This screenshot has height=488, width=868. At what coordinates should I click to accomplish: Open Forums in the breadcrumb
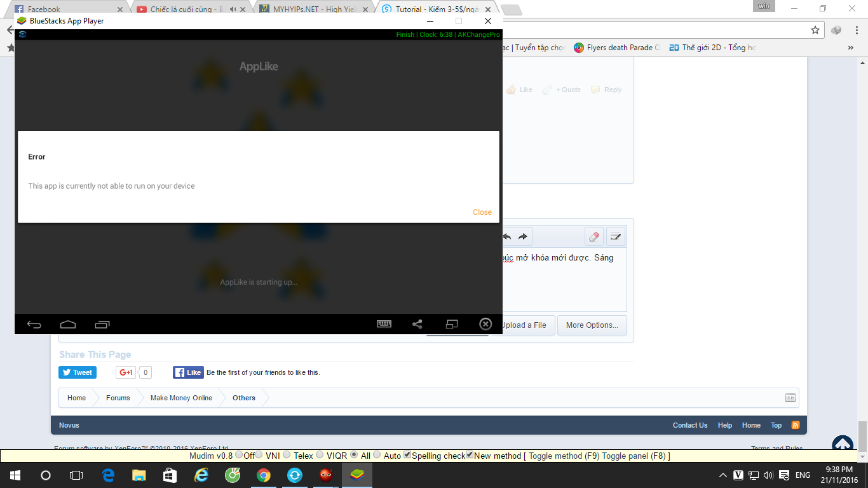pos(118,398)
